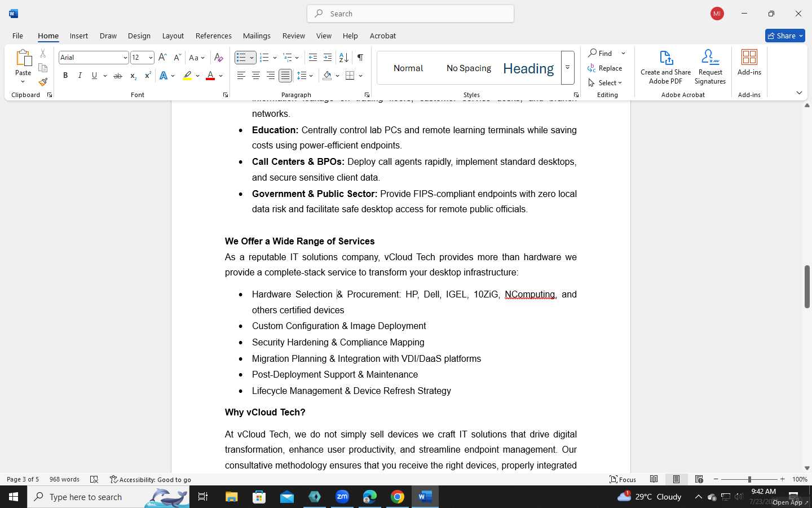Switch to Print Layout view
The height and width of the screenshot is (508, 812).
676,479
